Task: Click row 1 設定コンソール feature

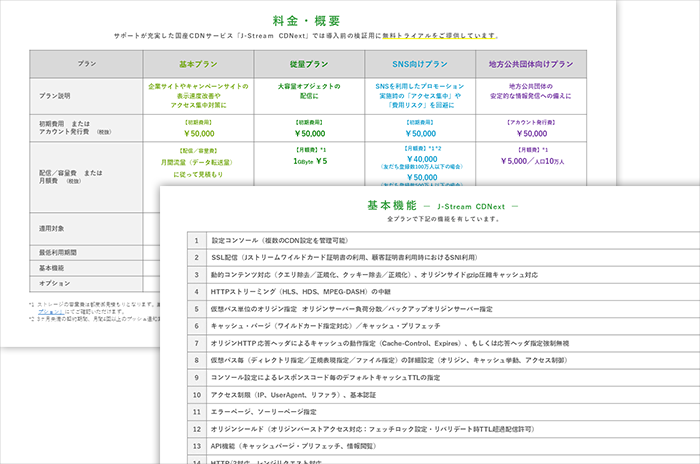Action: (x=279, y=240)
